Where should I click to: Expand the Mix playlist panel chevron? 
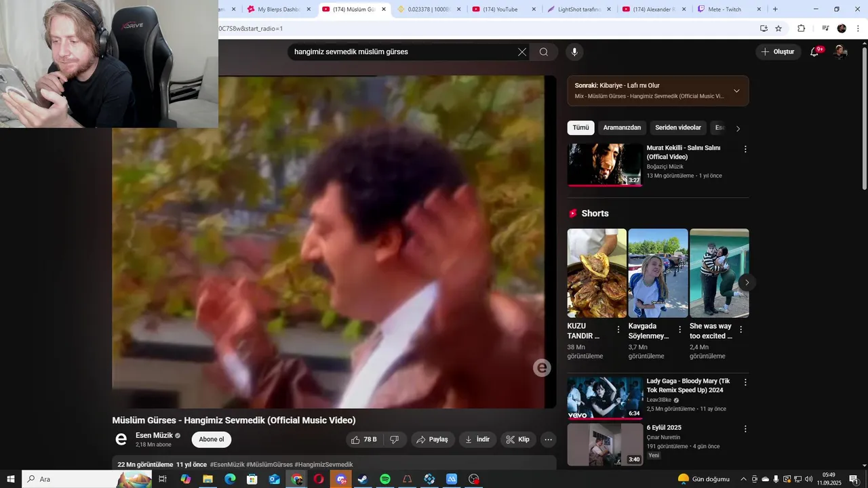(736, 91)
